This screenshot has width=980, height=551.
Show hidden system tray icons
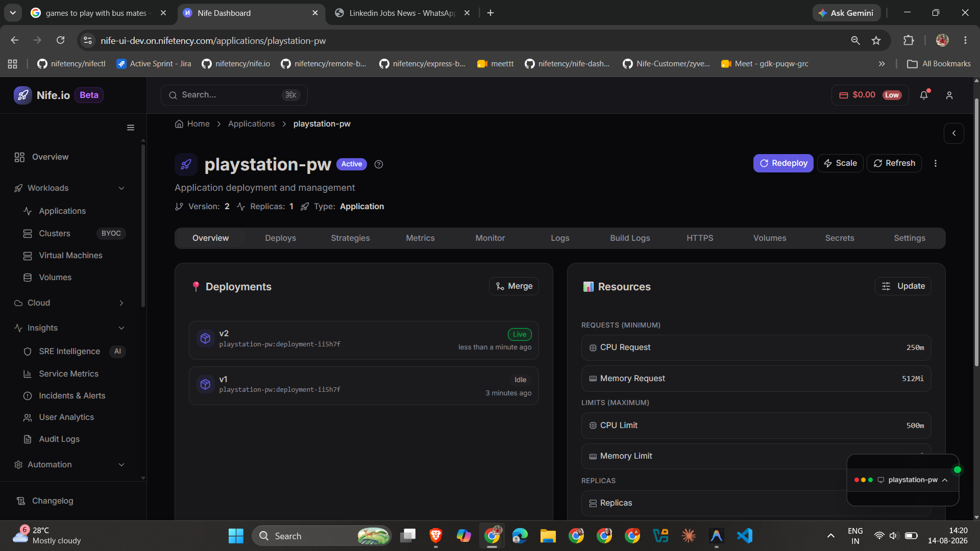pos(831,536)
